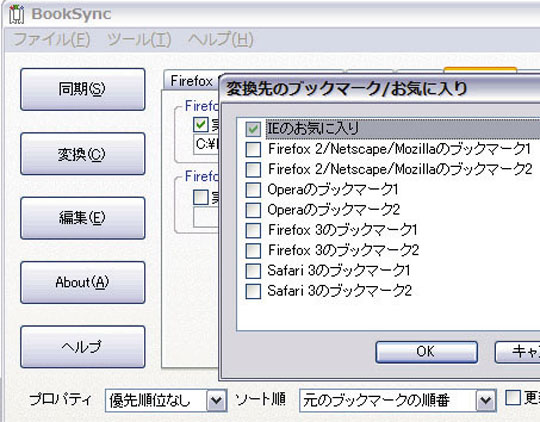The width and height of the screenshot is (540, 422).
Task: Open the ツール(T) menu
Action: [x=139, y=39]
